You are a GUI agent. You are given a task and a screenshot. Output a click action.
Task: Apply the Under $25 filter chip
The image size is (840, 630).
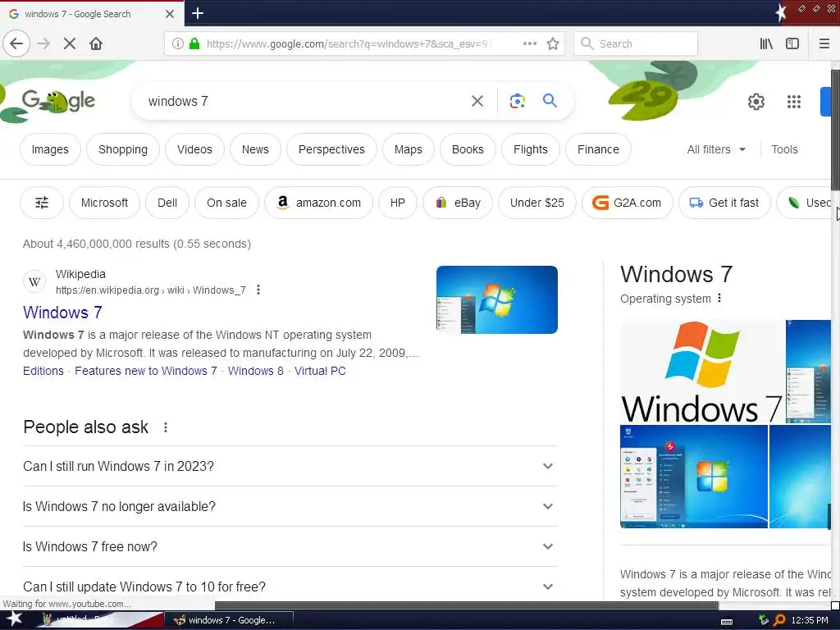point(536,203)
